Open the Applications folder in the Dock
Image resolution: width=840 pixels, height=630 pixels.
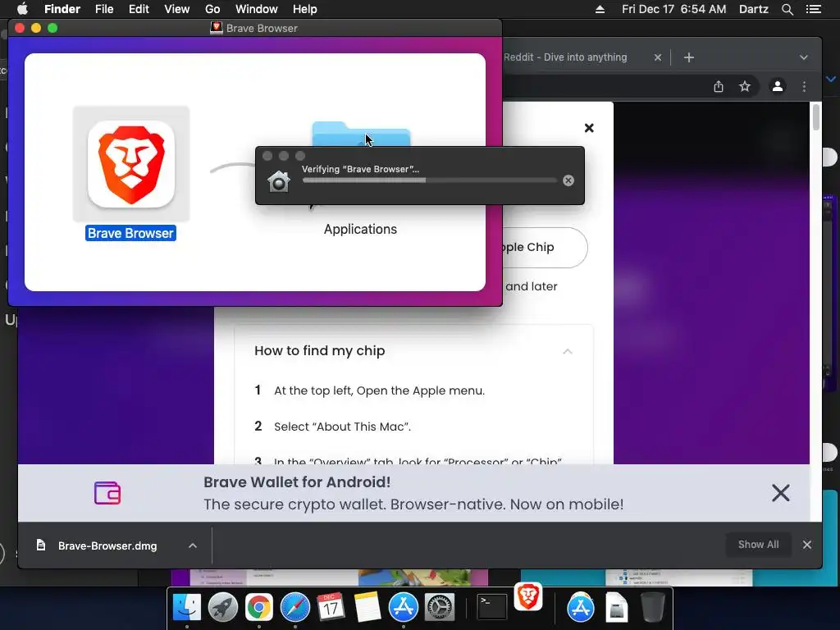(581, 608)
